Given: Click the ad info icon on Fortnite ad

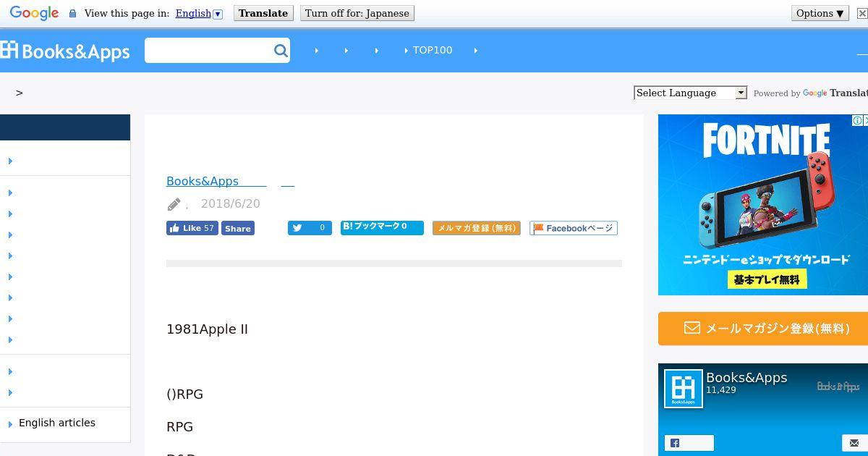Looking at the screenshot, I should click(x=857, y=121).
